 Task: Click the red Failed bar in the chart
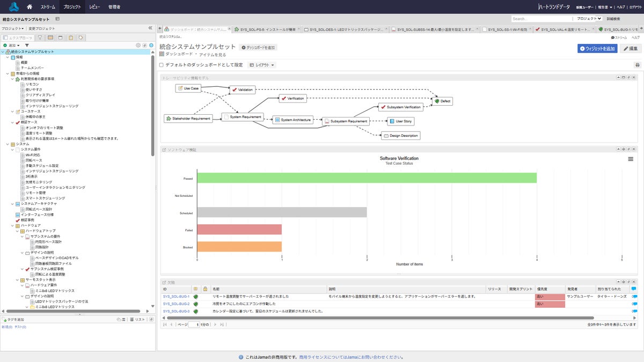239,230
